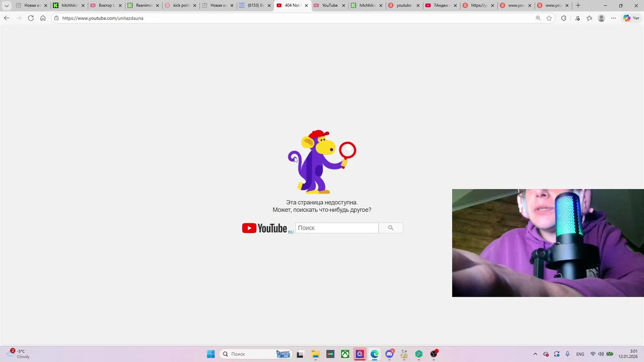Open File Explorer from taskbar
Viewport: 644px width, 362px height.
point(315,354)
